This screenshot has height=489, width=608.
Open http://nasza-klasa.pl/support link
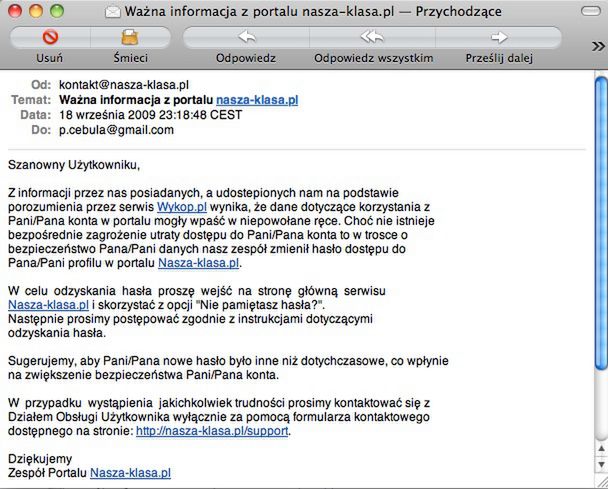(x=212, y=431)
